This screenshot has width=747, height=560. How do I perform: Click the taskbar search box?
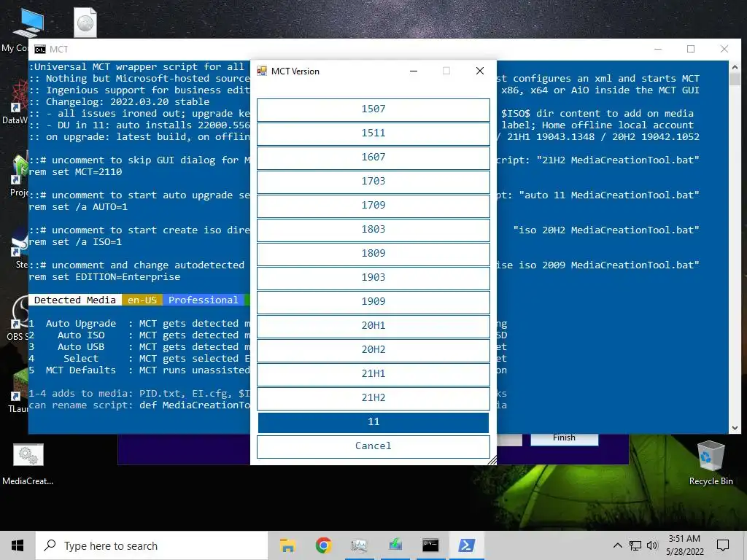pyautogui.click(x=152, y=545)
